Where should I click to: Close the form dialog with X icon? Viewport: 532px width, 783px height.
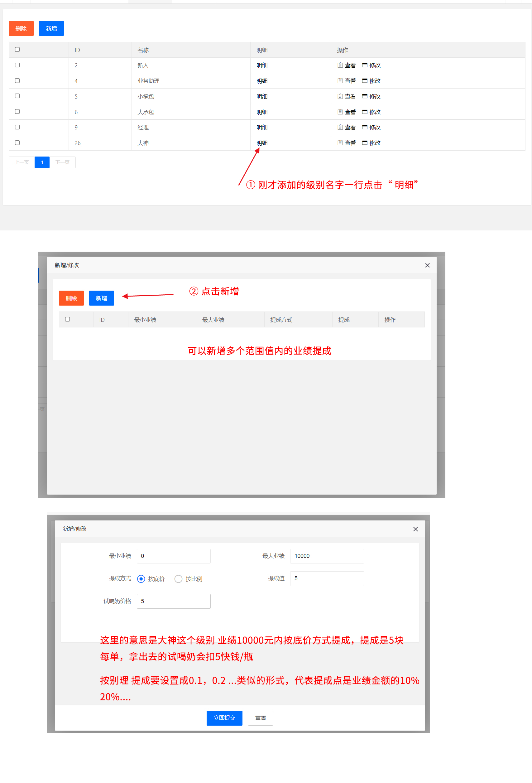click(x=415, y=529)
